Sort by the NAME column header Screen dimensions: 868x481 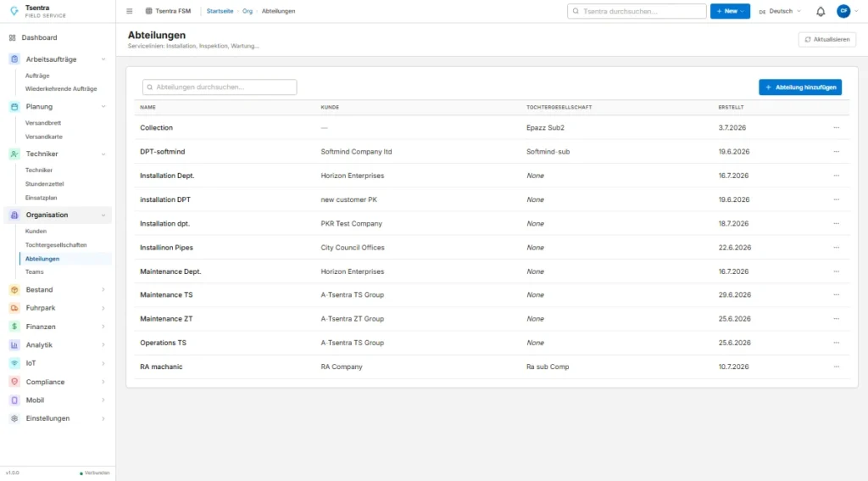pyautogui.click(x=147, y=108)
